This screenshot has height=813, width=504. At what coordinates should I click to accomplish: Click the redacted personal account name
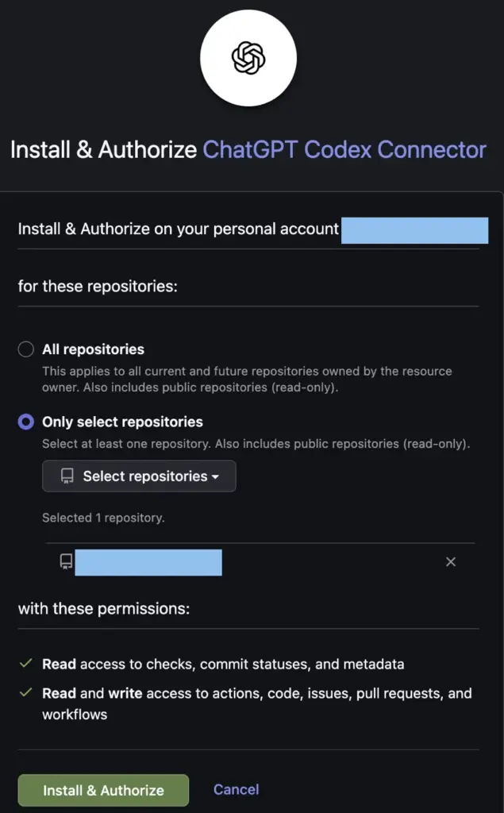click(x=415, y=230)
